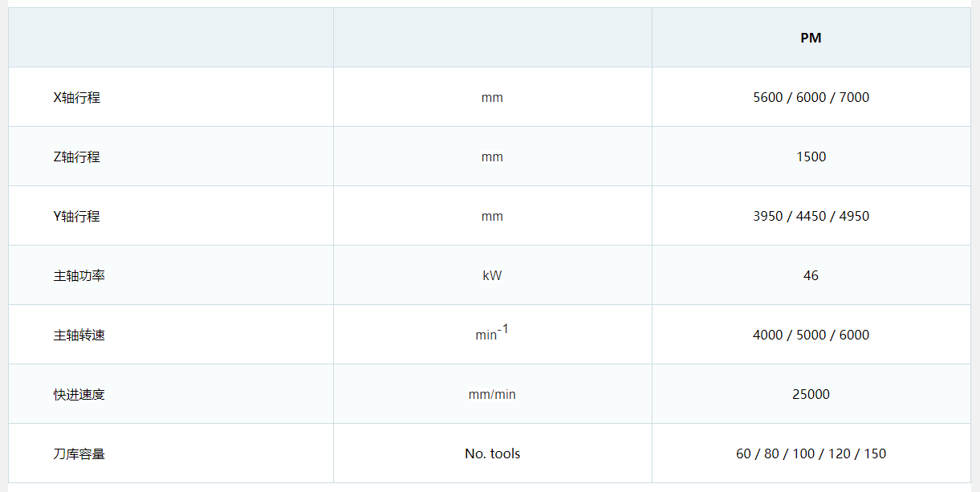980x492 pixels.
Task: Click the 快进速度 row label
Action: (x=79, y=394)
